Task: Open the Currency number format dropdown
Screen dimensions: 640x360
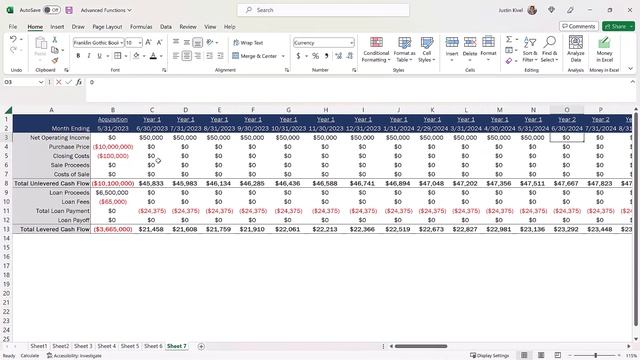Action: tap(351, 42)
